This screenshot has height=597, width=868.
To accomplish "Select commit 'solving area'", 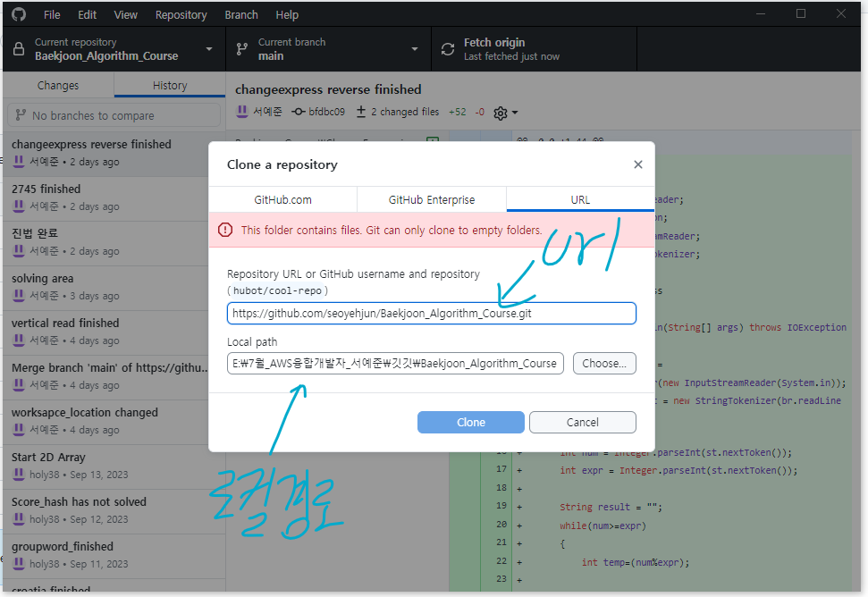I will [x=106, y=287].
